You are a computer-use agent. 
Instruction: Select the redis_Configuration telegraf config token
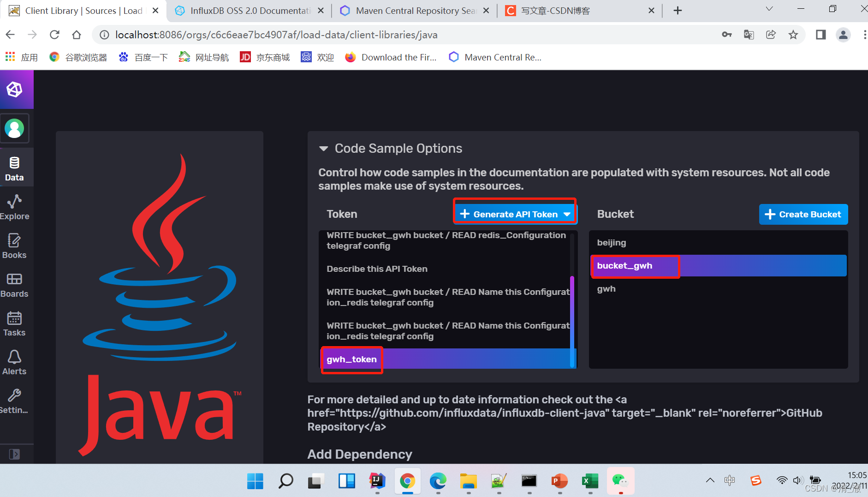(446, 240)
